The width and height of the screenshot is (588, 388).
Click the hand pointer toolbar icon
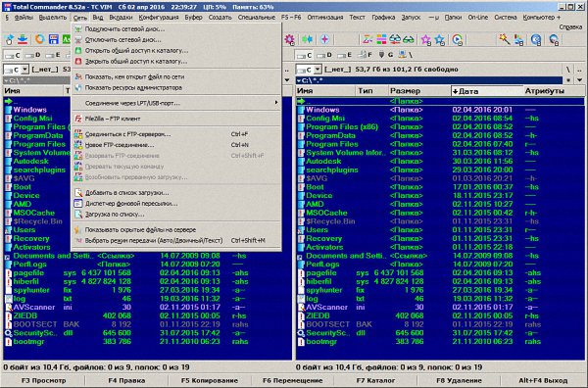[9, 39]
